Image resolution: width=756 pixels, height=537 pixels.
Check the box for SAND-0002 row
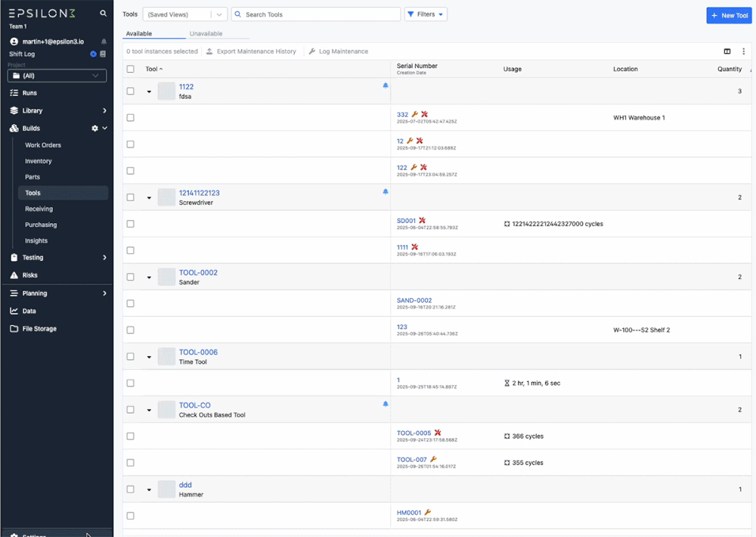[x=130, y=303]
